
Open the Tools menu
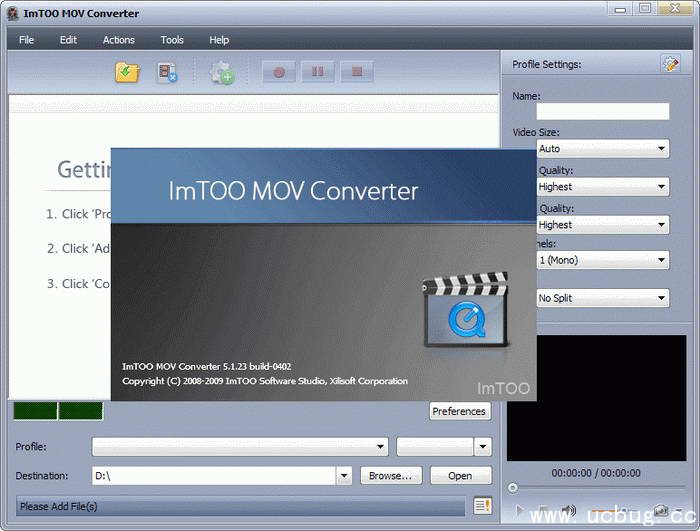point(172,40)
